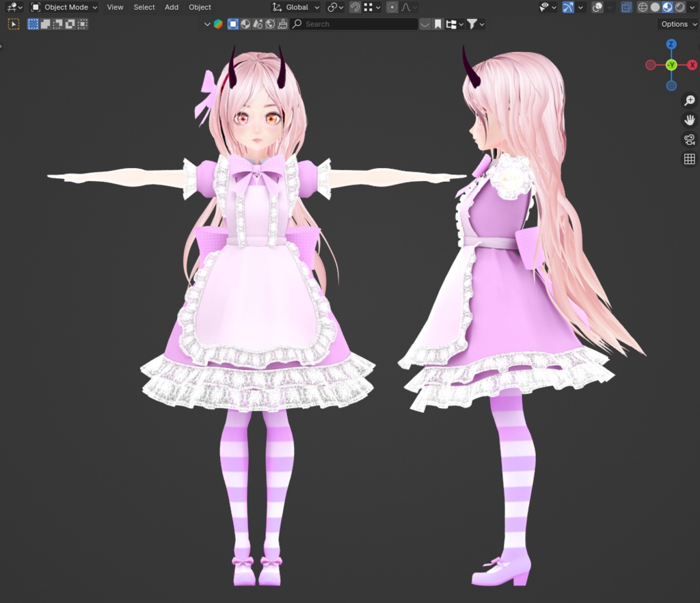Open the selectability and visibility dropdown
The image size is (700, 603).
pos(547,7)
